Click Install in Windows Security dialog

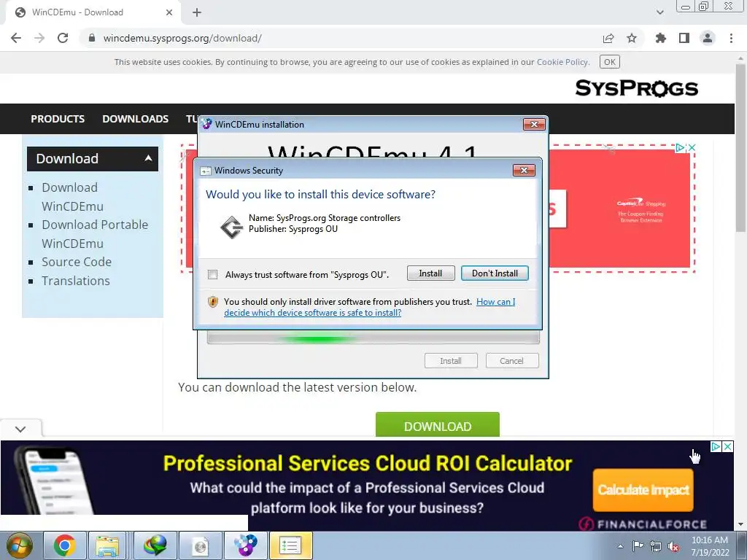tap(430, 273)
